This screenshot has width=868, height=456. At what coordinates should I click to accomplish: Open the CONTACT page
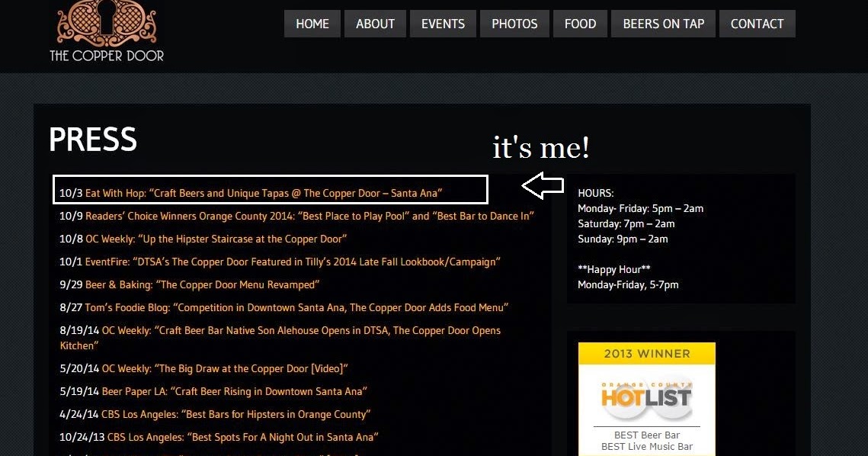(x=757, y=24)
